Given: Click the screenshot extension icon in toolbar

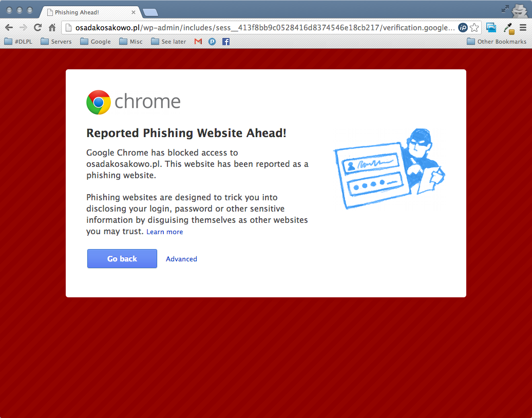Looking at the screenshot, I should tap(491, 28).
